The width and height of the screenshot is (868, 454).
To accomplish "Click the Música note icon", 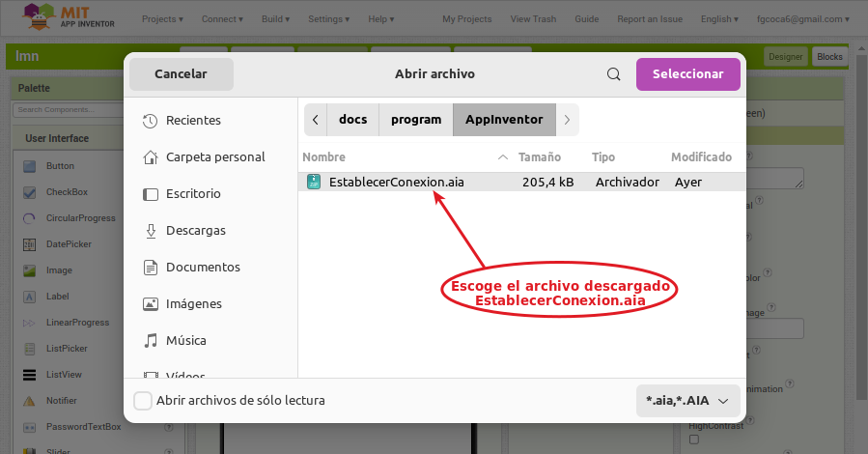I will [x=150, y=340].
